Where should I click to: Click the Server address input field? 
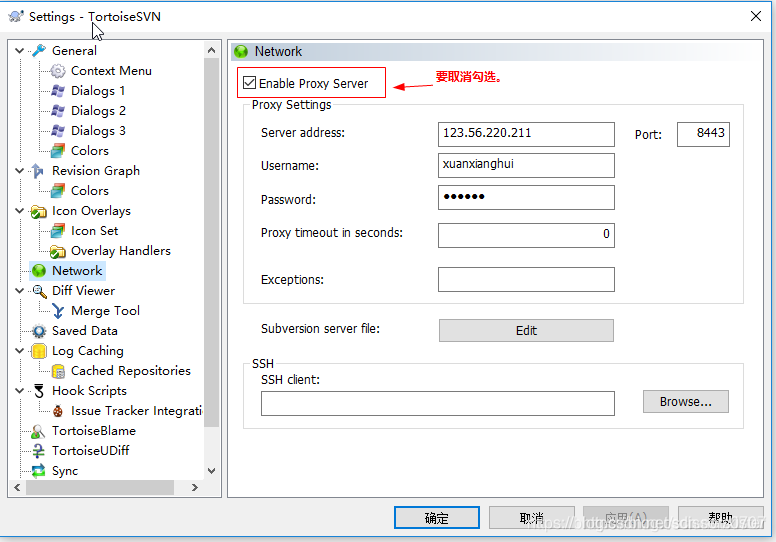[x=526, y=135]
